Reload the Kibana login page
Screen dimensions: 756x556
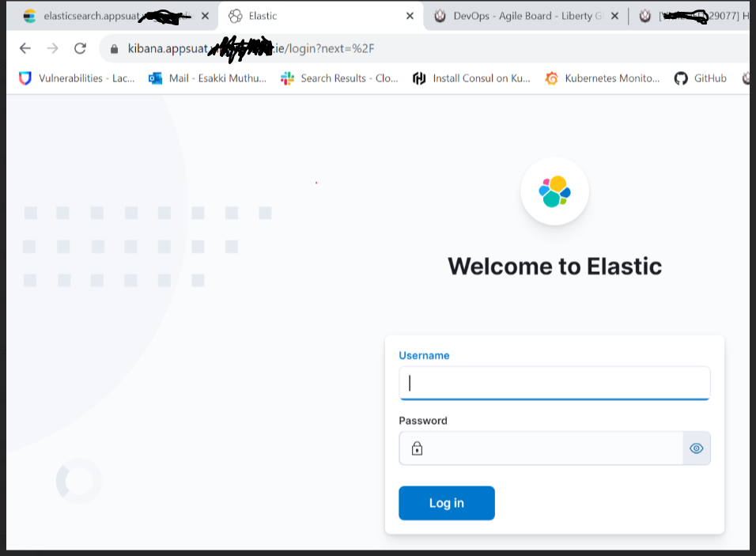pos(80,48)
